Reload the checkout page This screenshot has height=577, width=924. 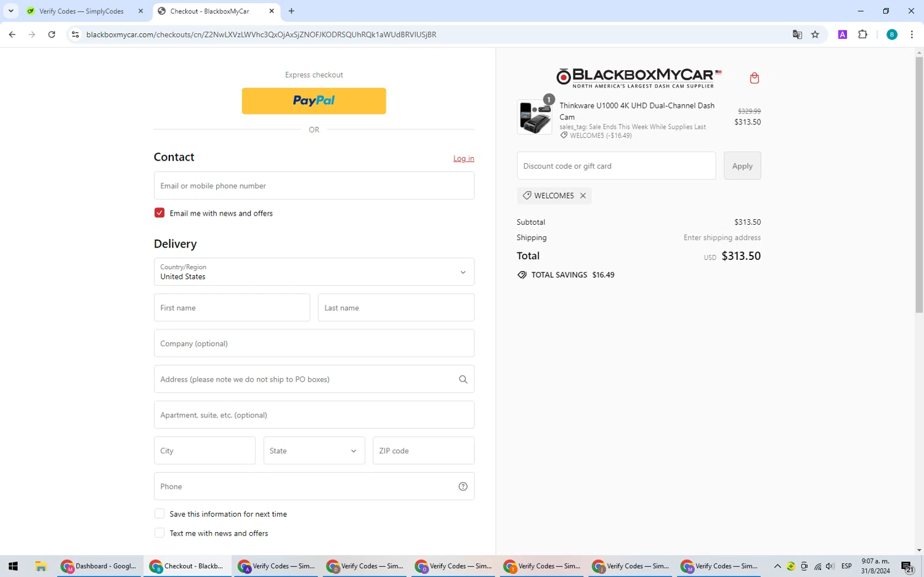[x=52, y=34]
